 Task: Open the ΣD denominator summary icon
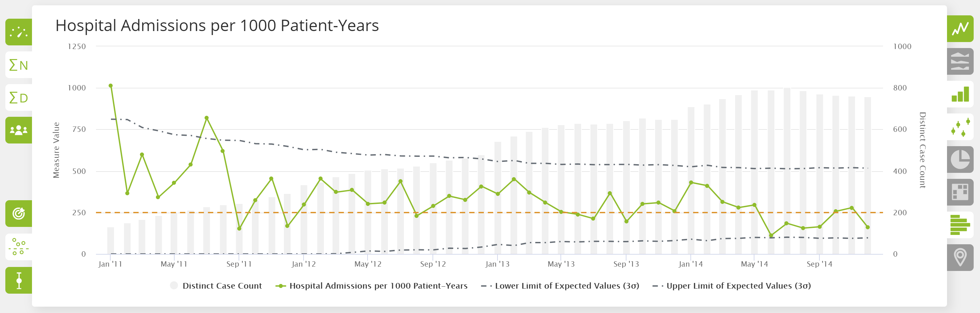[x=18, y=98]
